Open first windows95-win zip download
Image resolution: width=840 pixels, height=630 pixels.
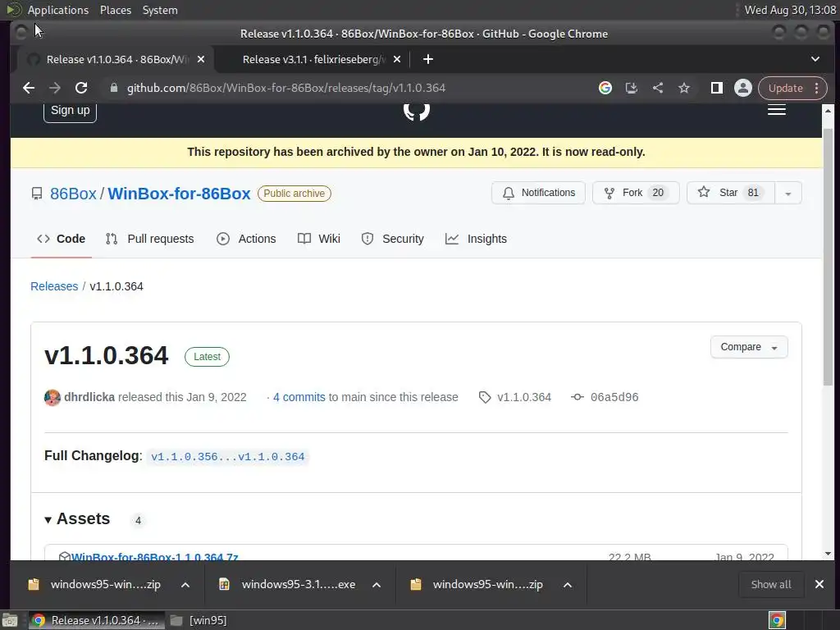point(95,584)
